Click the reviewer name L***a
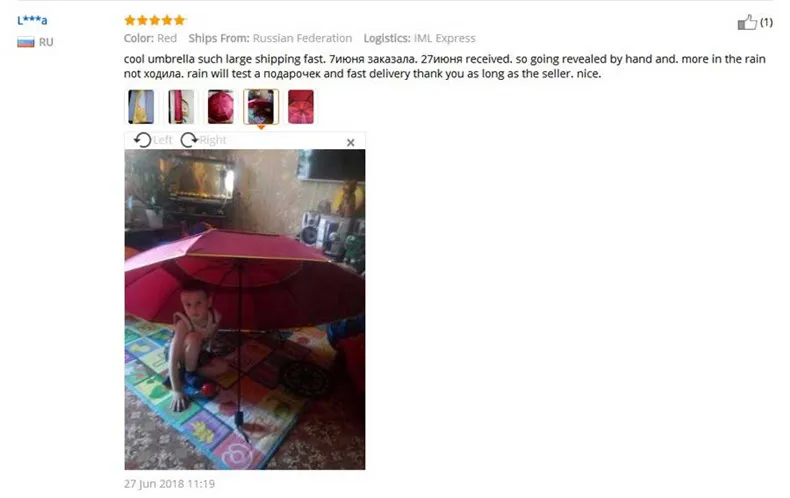This screenshot has width=790, height=498. pos(32,20)
